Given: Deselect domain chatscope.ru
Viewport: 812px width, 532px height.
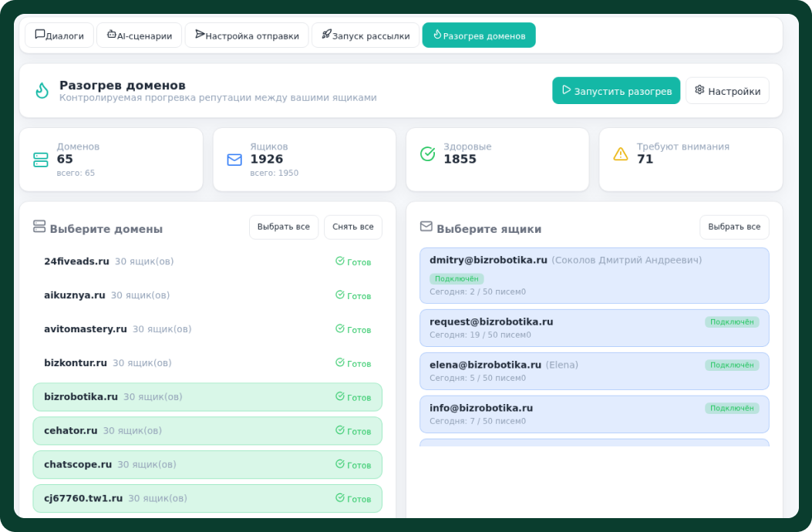Looking at the screenshot, I should tap(207, 465).
